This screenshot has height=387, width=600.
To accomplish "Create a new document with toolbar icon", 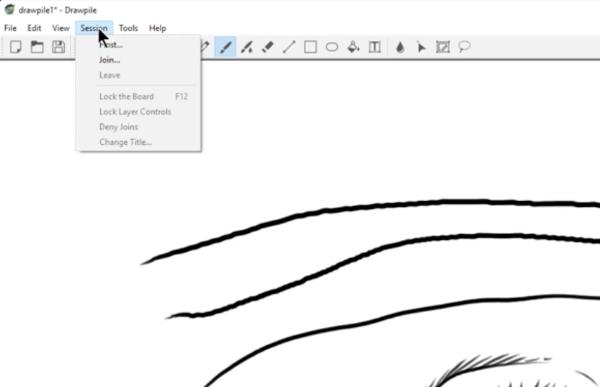I will coord(15,47).
